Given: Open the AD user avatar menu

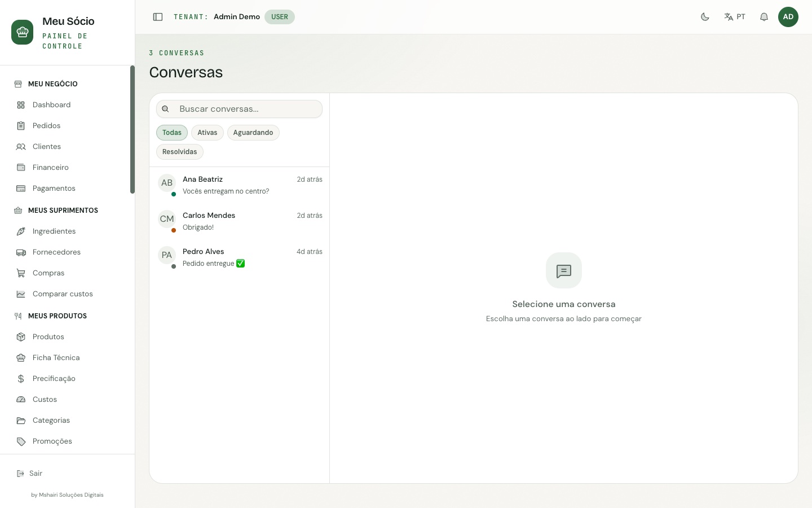Looking at the screenshot, I should [x=788, y=17].
